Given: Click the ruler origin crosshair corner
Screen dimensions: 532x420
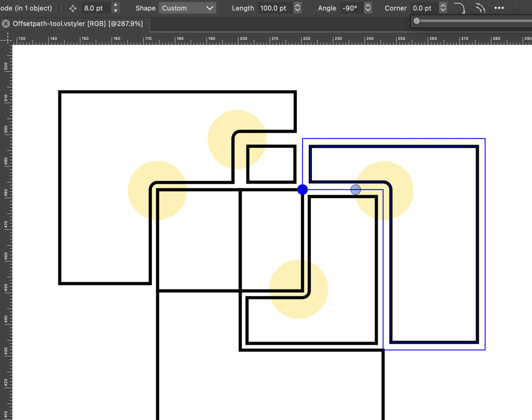Looking at the screenshot, I should point(6,39).
